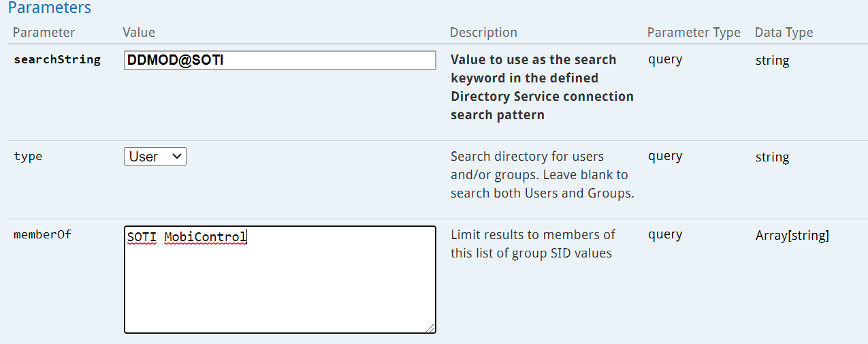The image size is (868, 344).
Task: Click query in the searchString row
Action: [665, 59]
